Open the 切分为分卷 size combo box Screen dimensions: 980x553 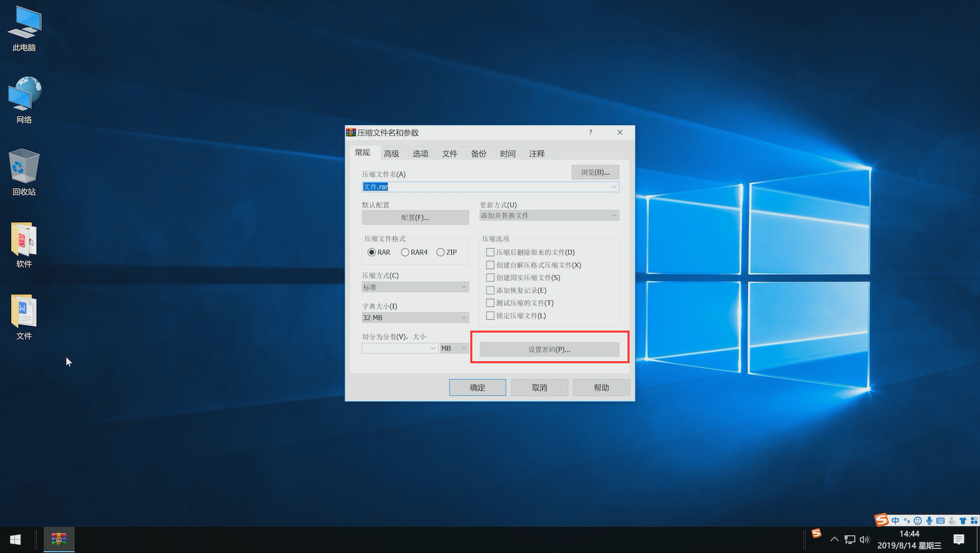click(399, 348)
